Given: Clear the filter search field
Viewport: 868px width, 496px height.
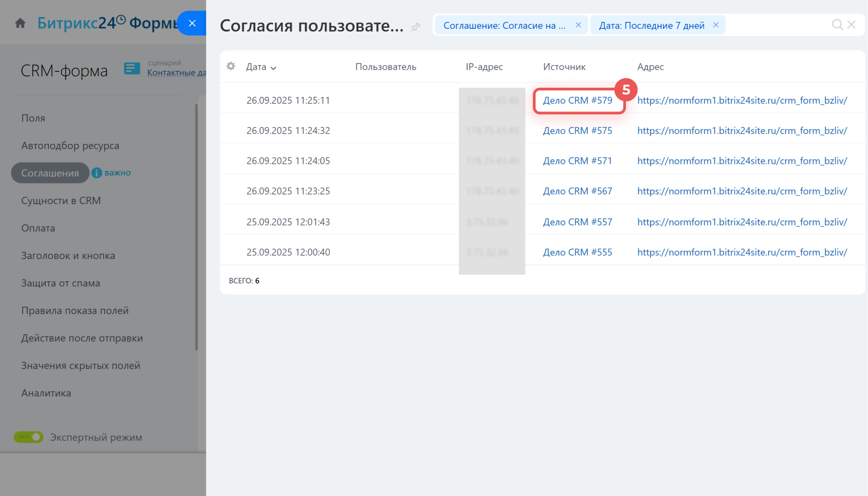Looking at the screenshot, I should pyautogui.click(x=852, y=25).
